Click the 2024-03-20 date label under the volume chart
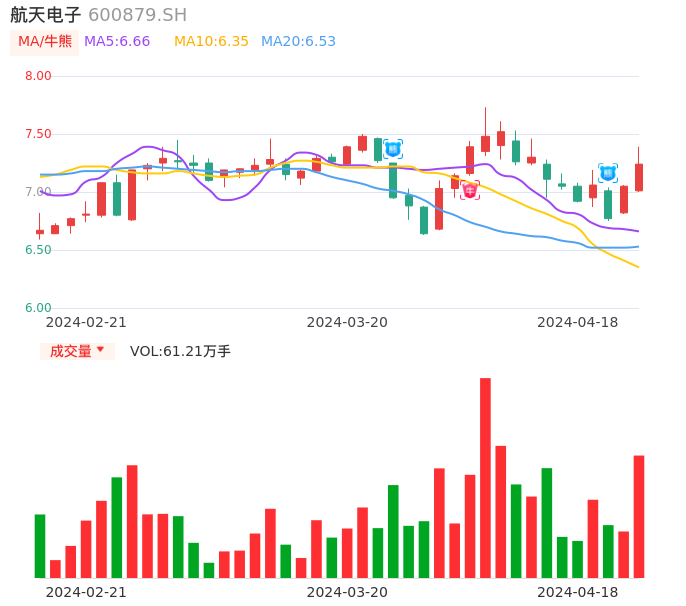 pyautogui.click(x=347, y=592)
